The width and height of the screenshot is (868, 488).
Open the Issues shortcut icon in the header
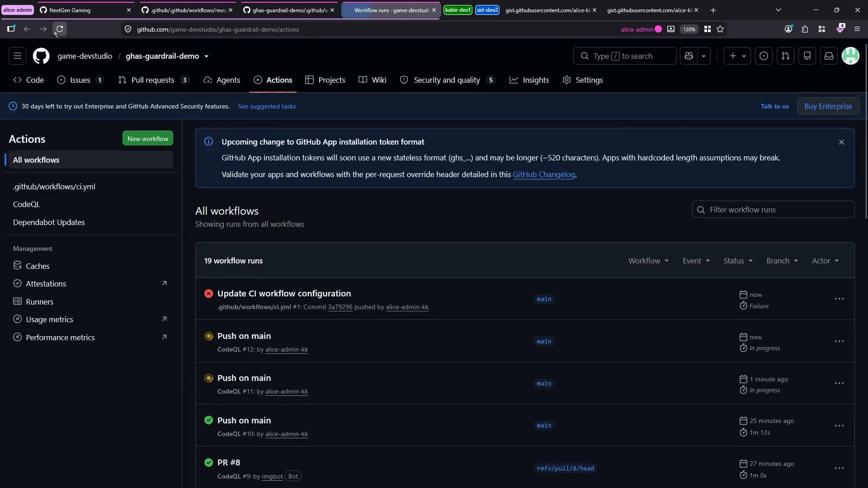tap(764, 56)
